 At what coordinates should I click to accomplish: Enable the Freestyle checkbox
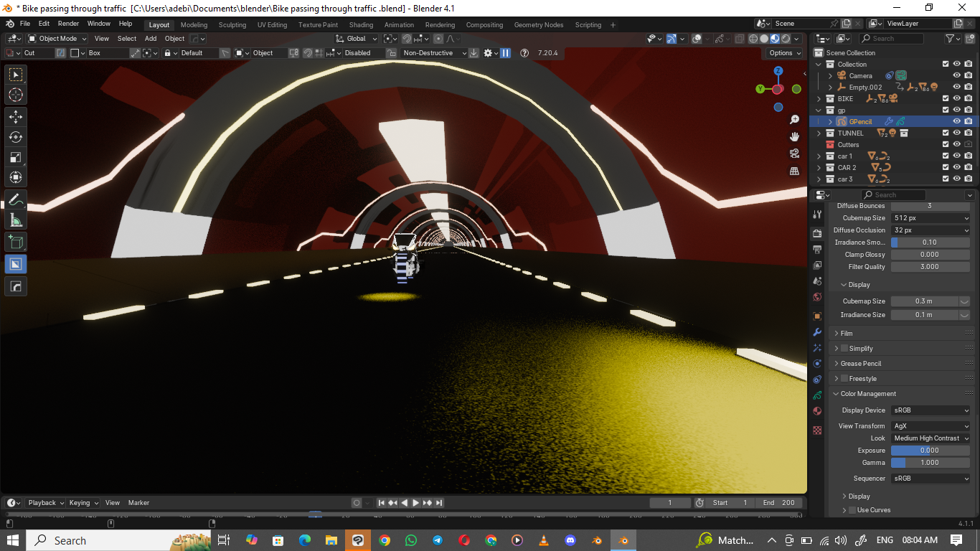(x=844, y=378)
